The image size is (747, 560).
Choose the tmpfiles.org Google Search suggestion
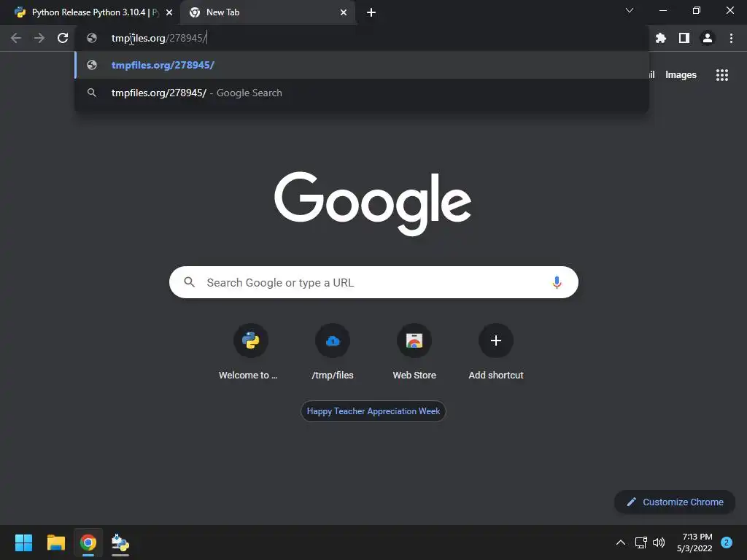tap(362, 93)
